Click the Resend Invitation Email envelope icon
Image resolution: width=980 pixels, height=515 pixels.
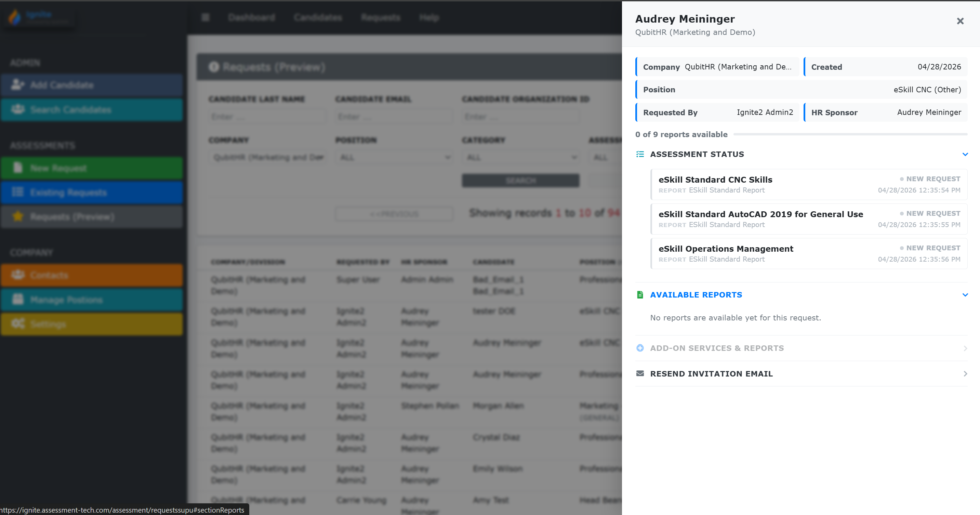640,373
